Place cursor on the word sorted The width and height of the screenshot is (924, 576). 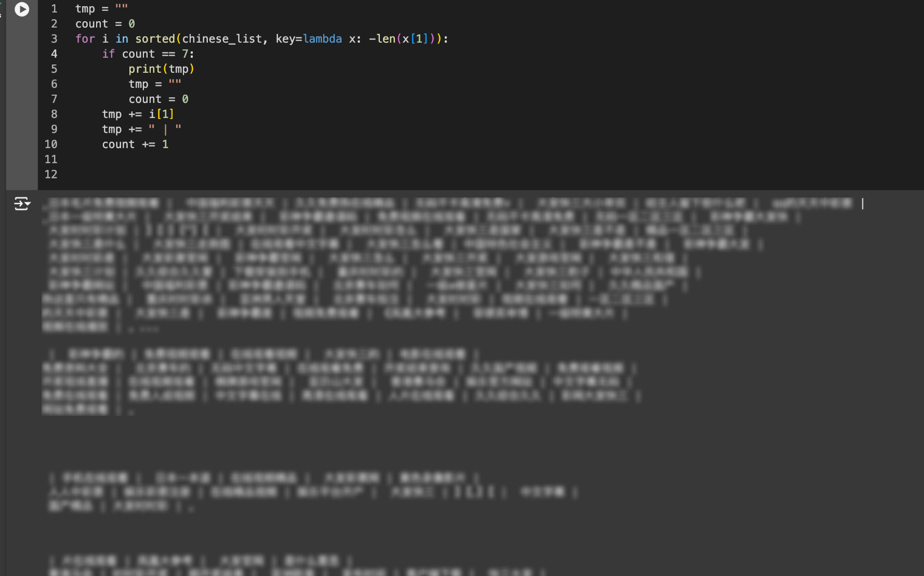coord(155,39)
